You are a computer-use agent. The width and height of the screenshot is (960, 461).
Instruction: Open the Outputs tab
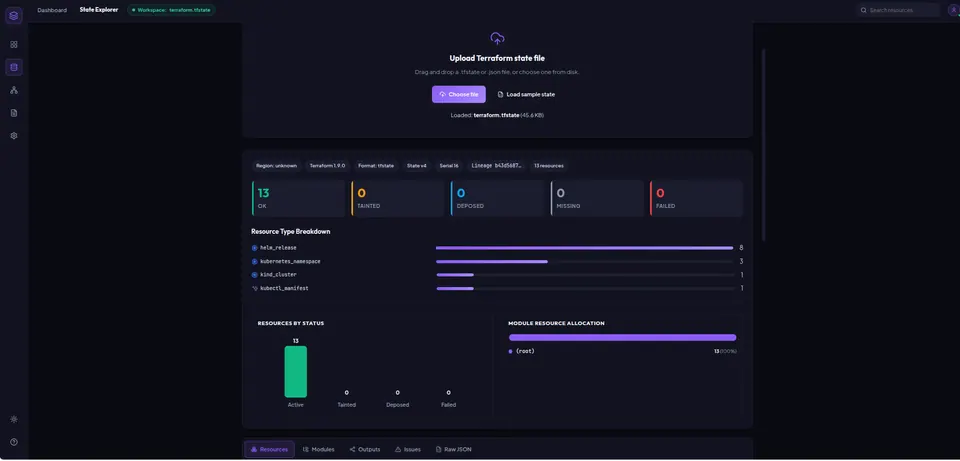[365, 449]
